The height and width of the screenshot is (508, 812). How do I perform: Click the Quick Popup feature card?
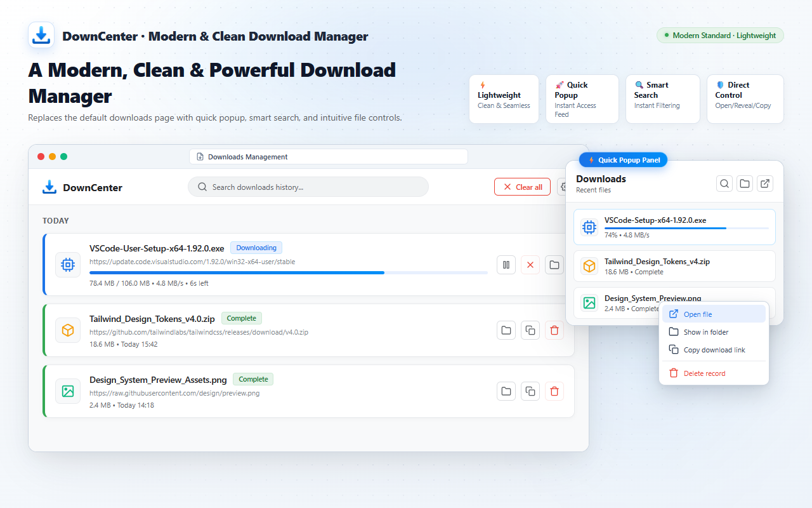pos(582,98)
